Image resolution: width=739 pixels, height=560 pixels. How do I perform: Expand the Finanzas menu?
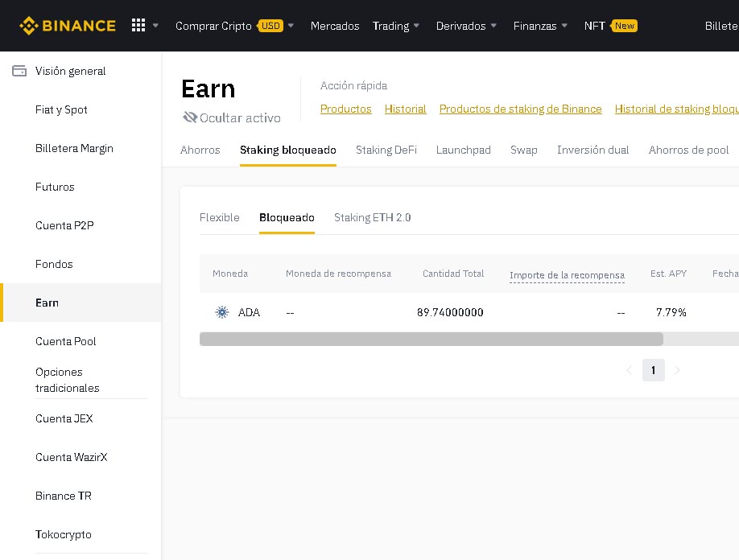540,26
